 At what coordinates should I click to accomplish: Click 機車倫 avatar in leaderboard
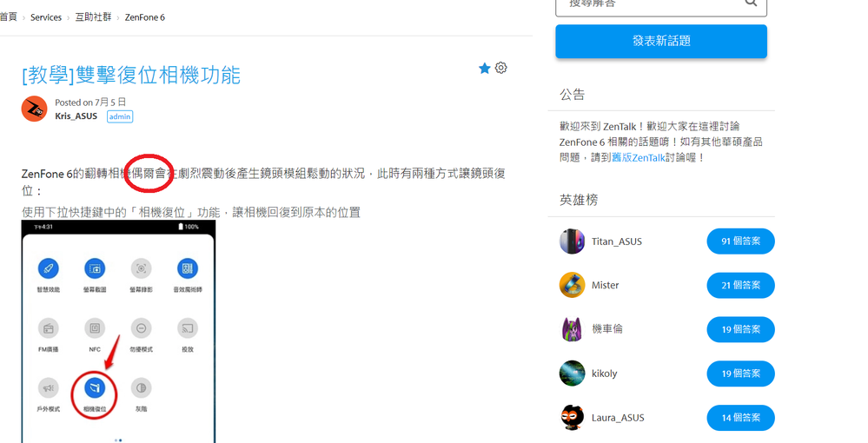coord(572,329)
